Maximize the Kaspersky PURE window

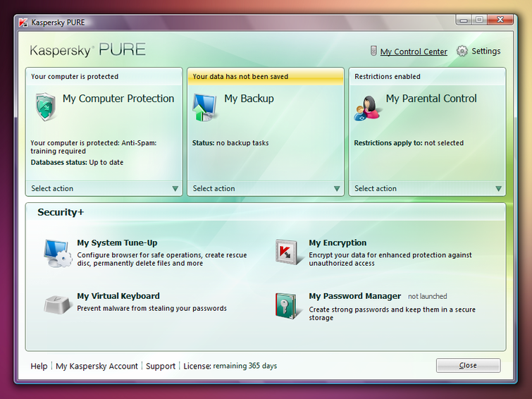click(479, 20)
